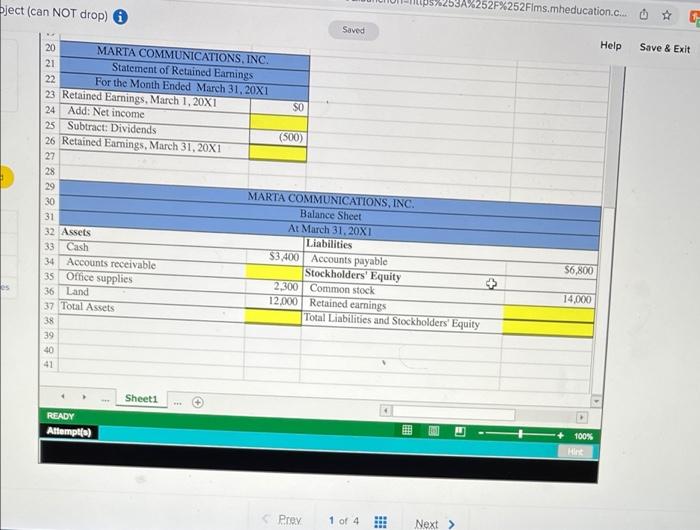Click Statement of Retained Earnings title cell
Viewport: 700px width, 530px height.
point(182,71)
